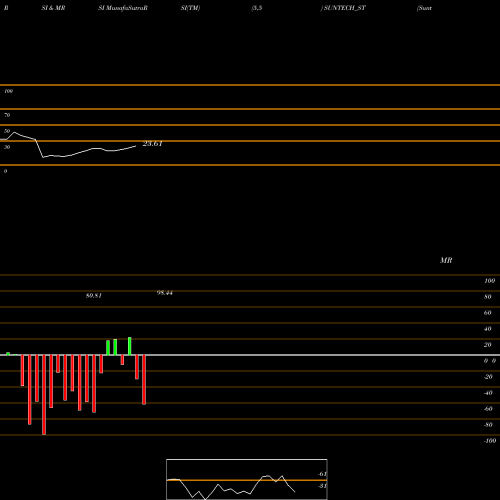Click the tallest green MR bar
Viewport: 500px width, 500px height.
(130, 346)
